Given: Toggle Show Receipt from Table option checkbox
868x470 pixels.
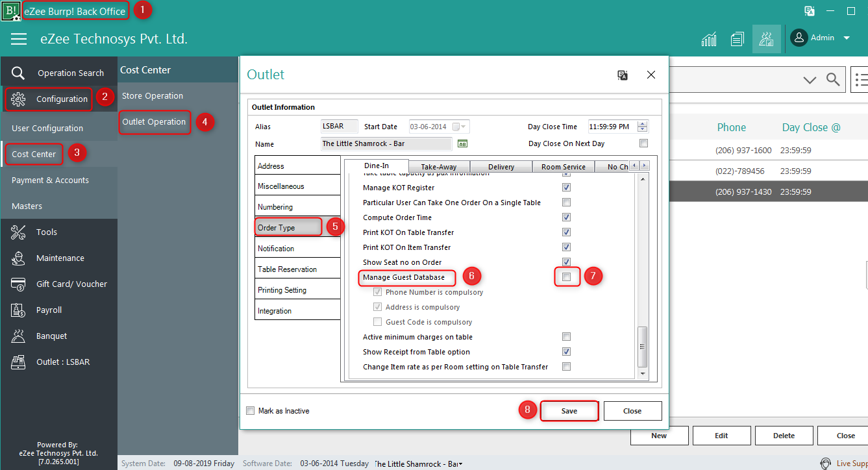Looking at the screenshot, I should [566, 352].
